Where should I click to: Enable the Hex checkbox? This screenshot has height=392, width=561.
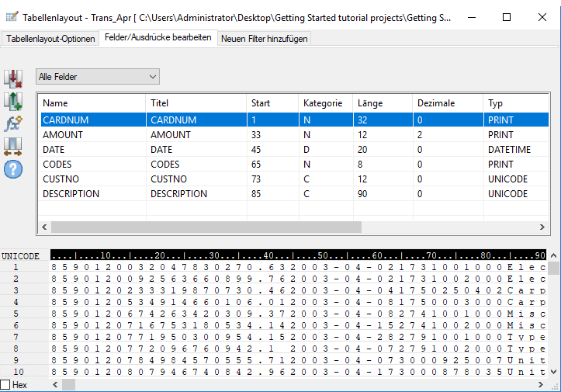[x=6, y=385]
